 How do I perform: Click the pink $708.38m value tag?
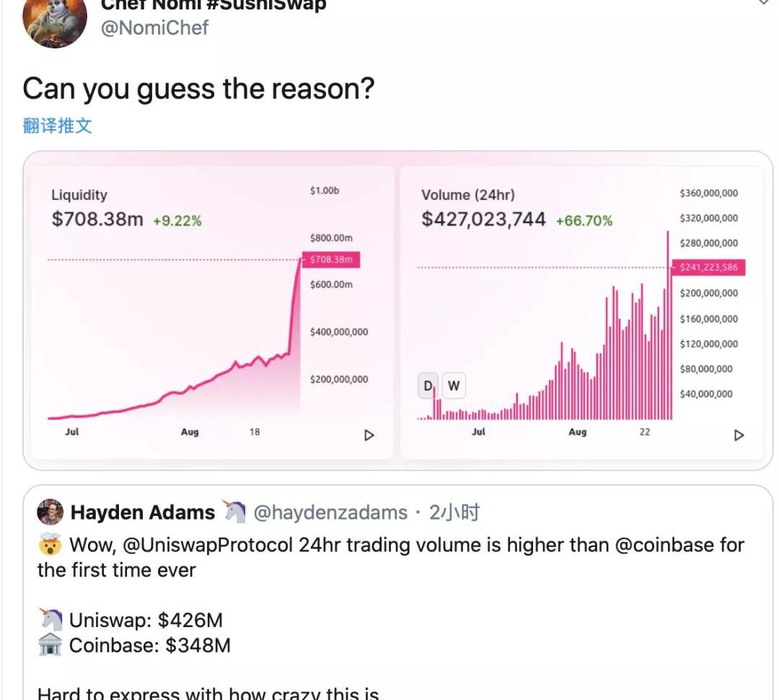click(x=331, y=260)
